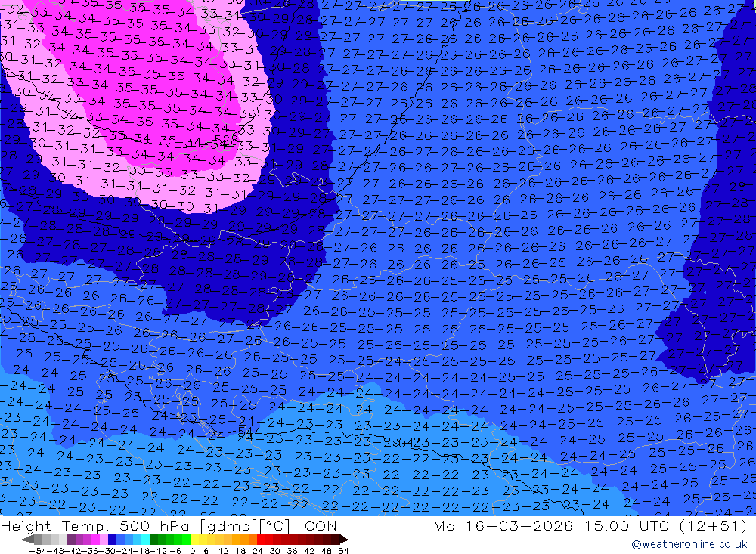Click the 528 contour height label

click(x=226, y=141)
